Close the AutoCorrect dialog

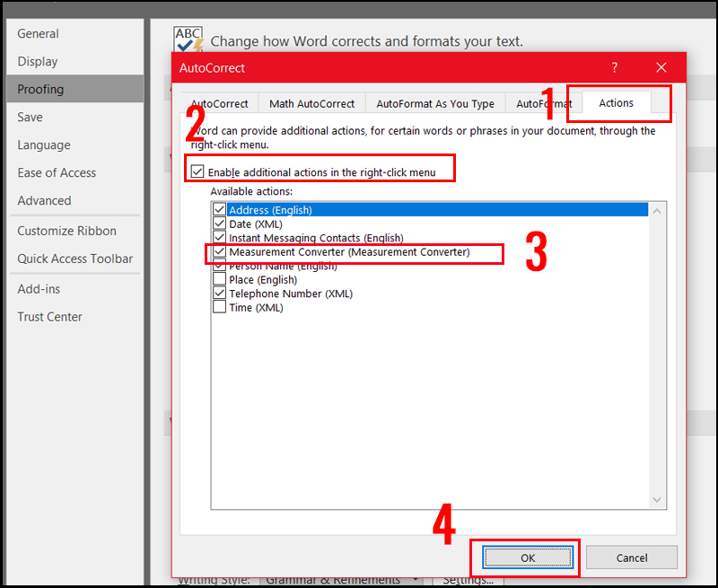tap(661, 67)
